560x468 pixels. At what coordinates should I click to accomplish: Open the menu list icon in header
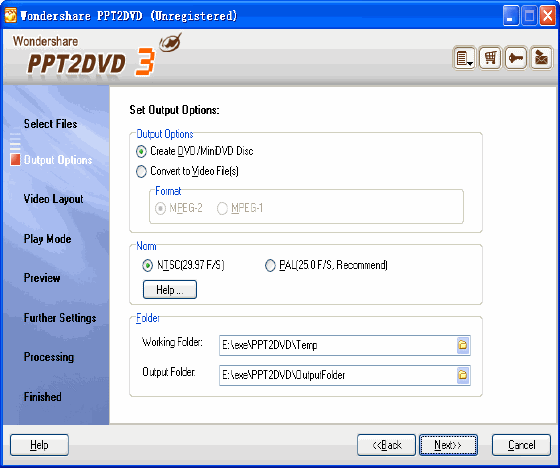464,58
